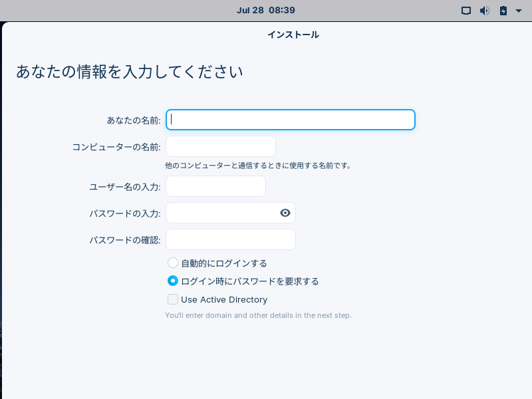
Task: Click the ユーザー名の入力 field
Action: pos(215,186)
